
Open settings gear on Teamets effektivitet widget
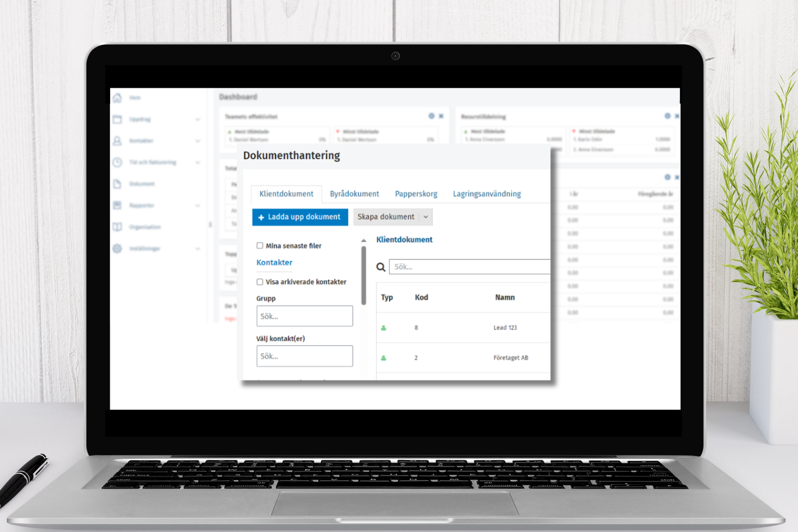click(x=431, y=116)
